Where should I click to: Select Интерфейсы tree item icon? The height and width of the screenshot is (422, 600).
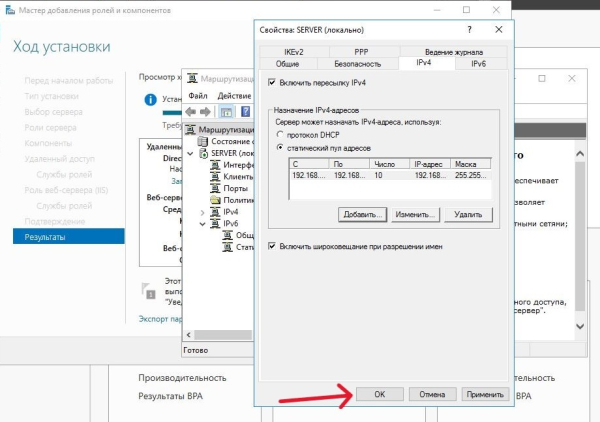coord(215,165)
